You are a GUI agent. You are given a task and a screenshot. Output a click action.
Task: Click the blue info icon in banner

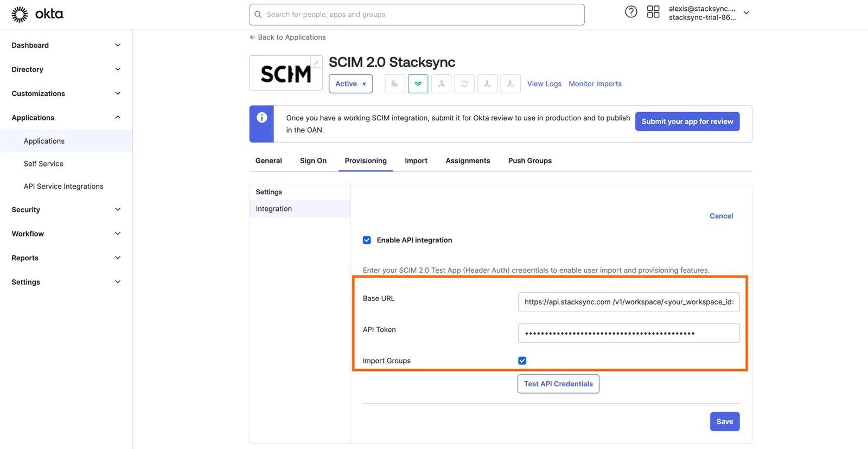261,118
